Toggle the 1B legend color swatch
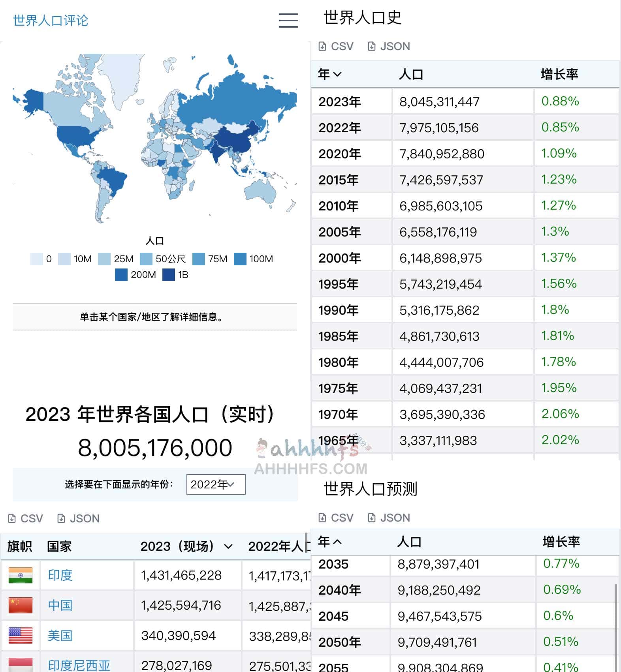Viewport: 621px width, 672px height. click(169, 275)
